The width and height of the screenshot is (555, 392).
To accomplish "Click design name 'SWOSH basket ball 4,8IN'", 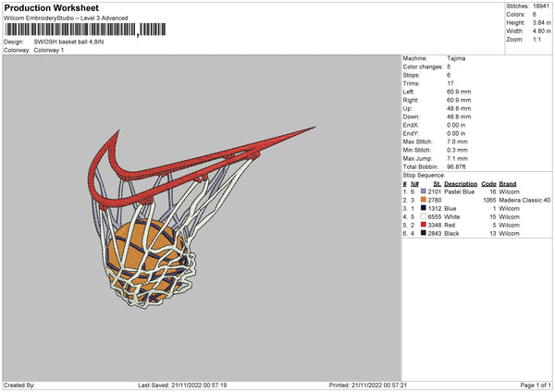I will pyautogui.click(x=69, y=42).
